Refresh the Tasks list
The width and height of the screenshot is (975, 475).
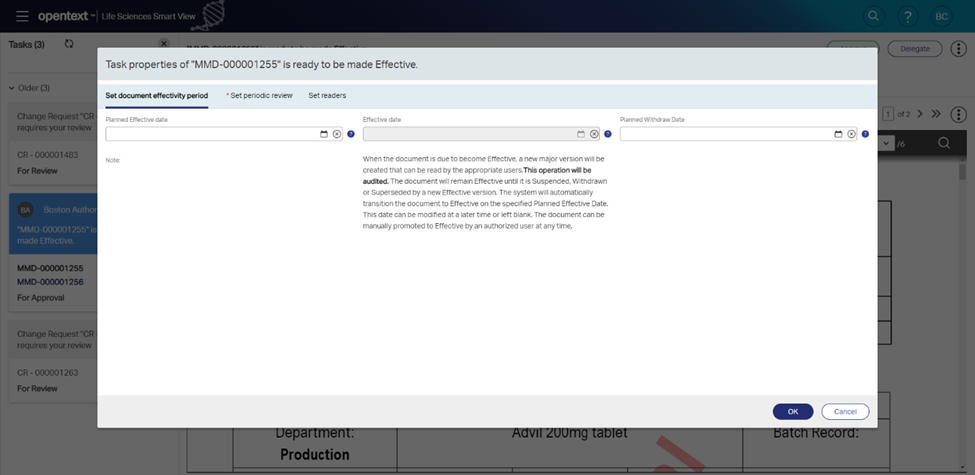(69, 44)
